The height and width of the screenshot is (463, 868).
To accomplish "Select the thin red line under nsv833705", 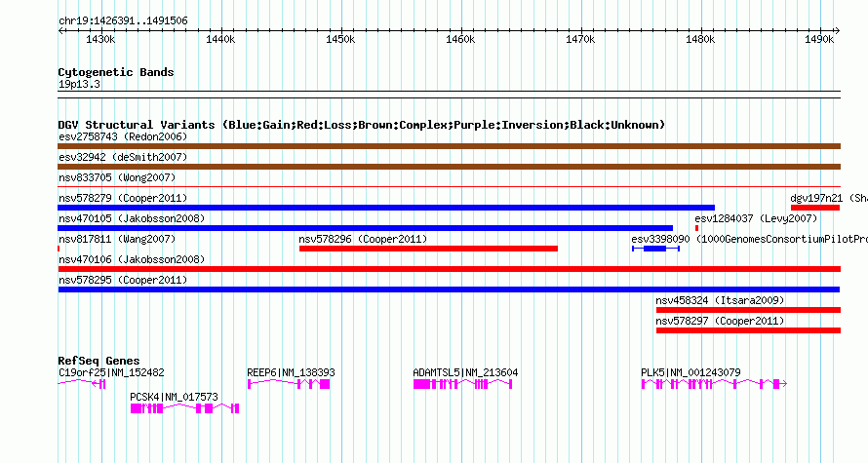I will pos(449,187).
